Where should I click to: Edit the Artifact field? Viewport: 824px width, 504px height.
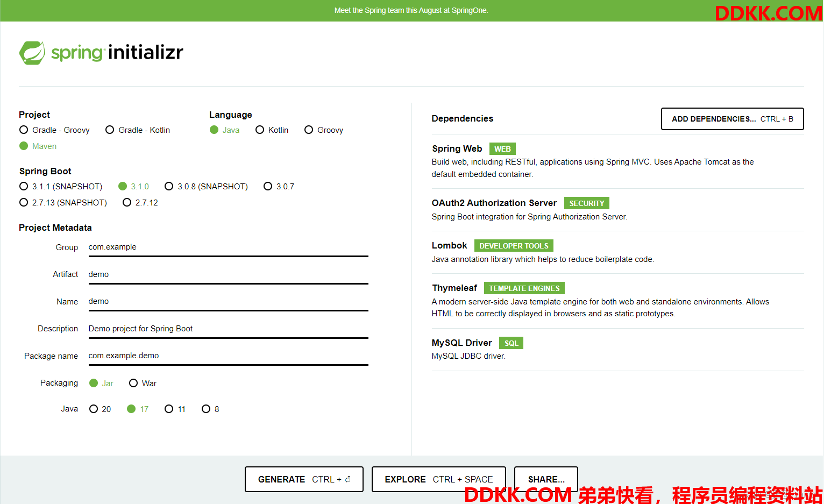(228, 274)
